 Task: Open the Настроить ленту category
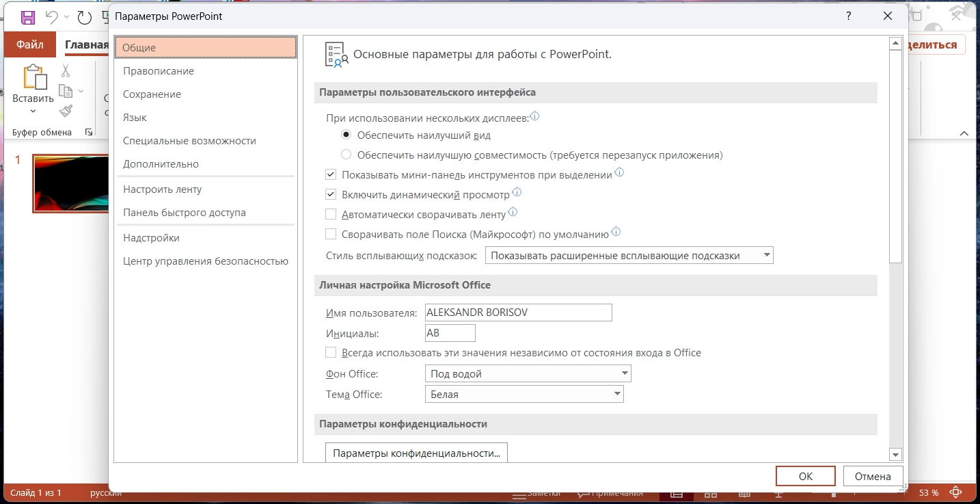click(205, 189)
